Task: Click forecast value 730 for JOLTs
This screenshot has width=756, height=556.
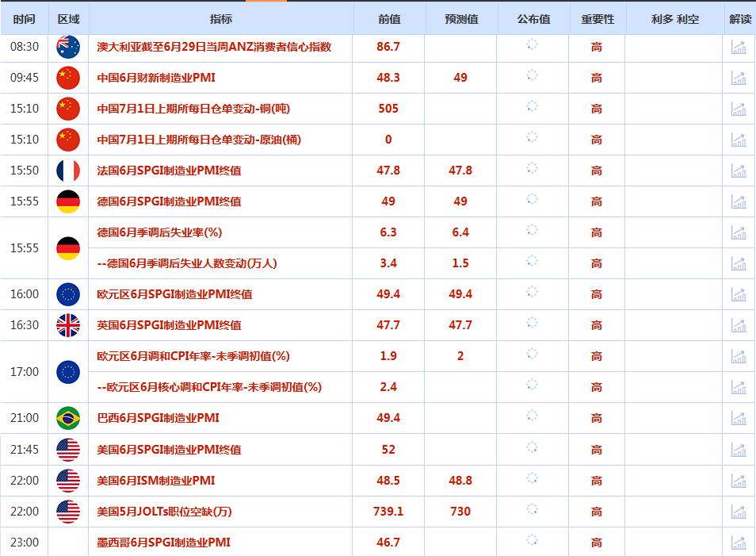Action: tap(460, 511)
